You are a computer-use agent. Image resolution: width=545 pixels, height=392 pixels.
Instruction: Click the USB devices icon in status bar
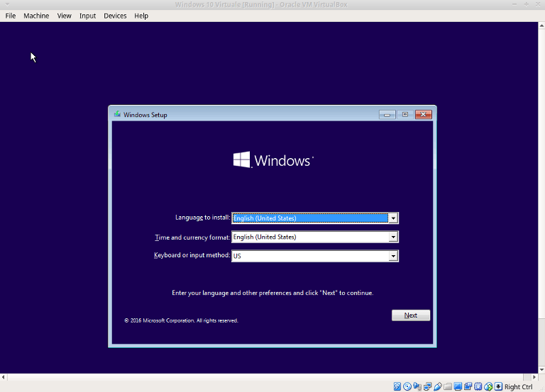(438, 386)
